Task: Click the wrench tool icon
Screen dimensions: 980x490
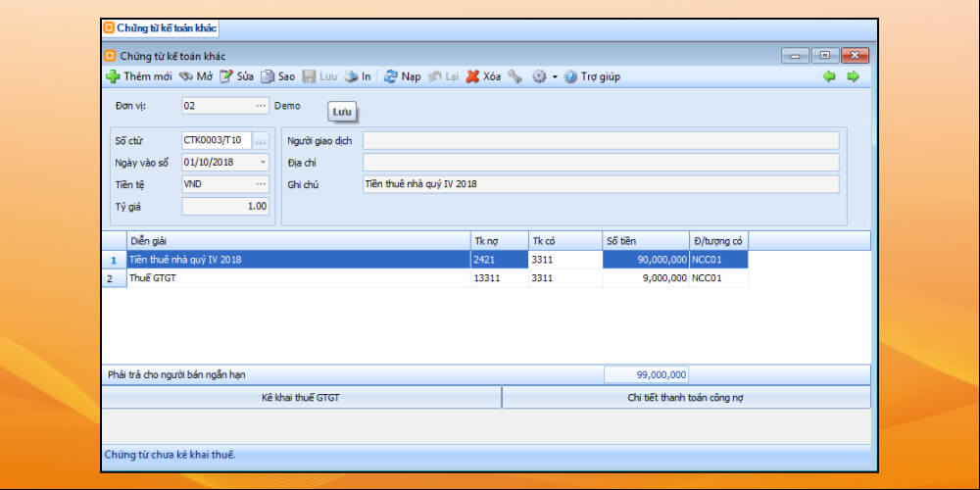Action: tap(514, 76)
